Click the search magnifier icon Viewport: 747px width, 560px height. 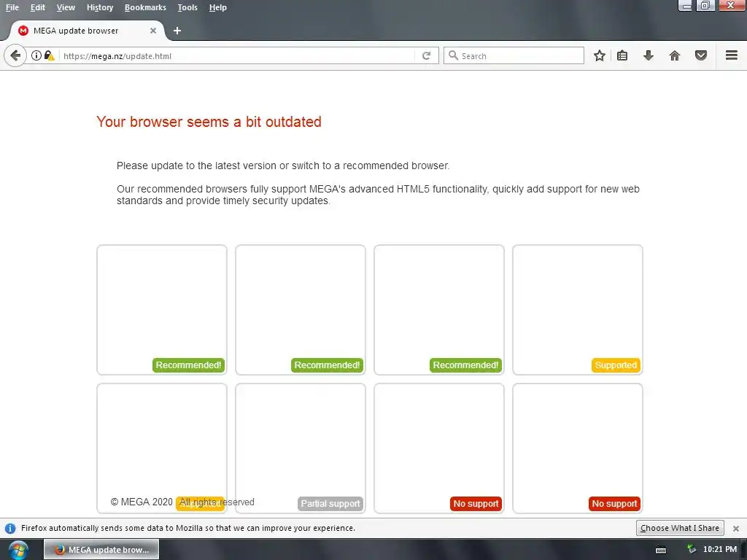click(453, 55)
